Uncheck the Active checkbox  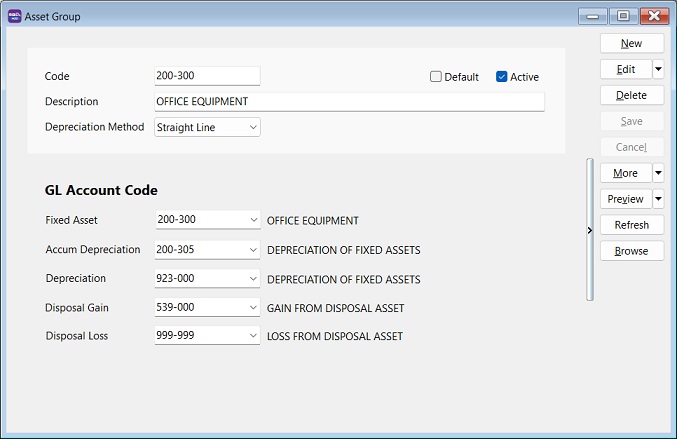click(x=502, y=77)
